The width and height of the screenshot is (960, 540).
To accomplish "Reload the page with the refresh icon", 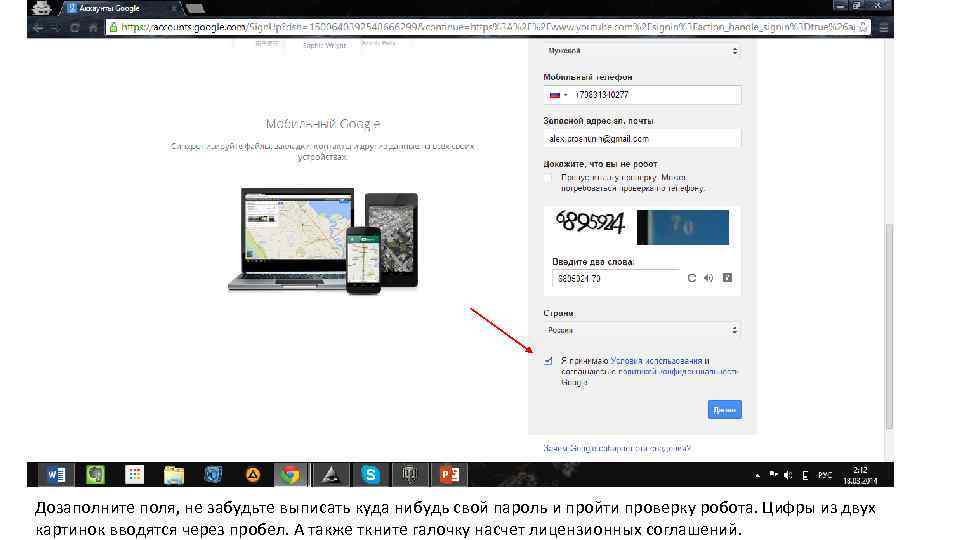I will tap(75, 28).
